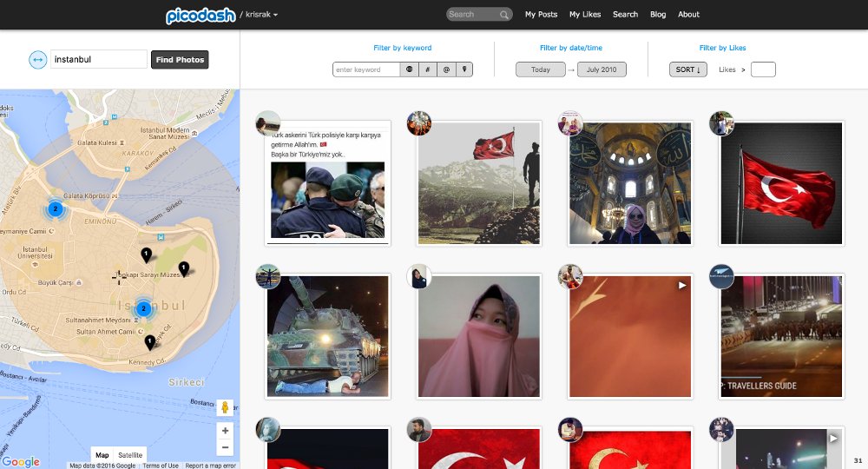Screen dimensions: 868x469
Task: Click avatar on pink hijab post
Action: (x=419, y=275)
